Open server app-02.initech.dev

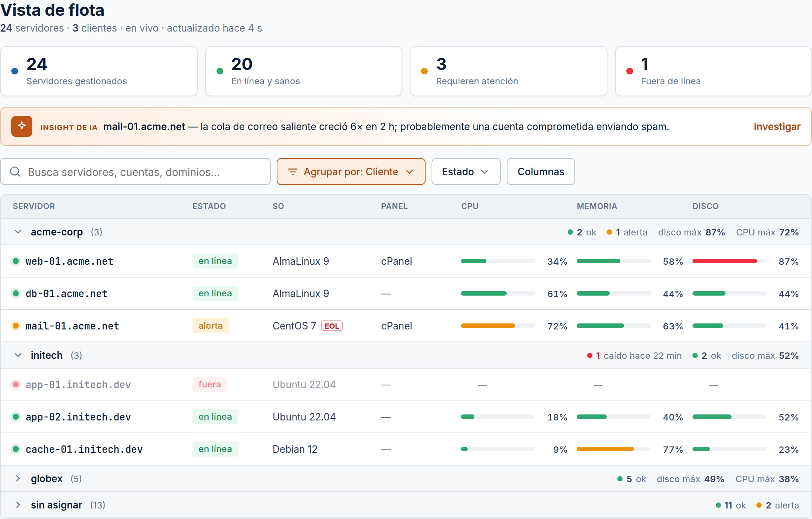click(78, 417)
